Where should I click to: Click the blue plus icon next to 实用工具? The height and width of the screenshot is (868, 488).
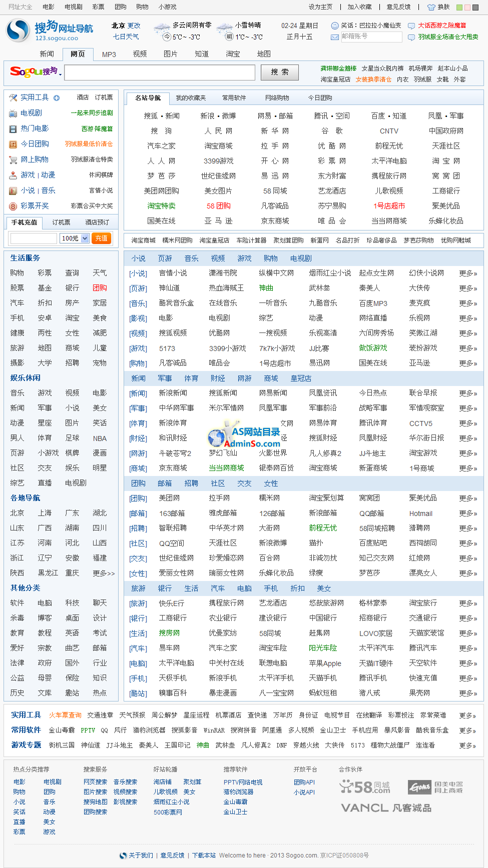click(x=57, y=98)
